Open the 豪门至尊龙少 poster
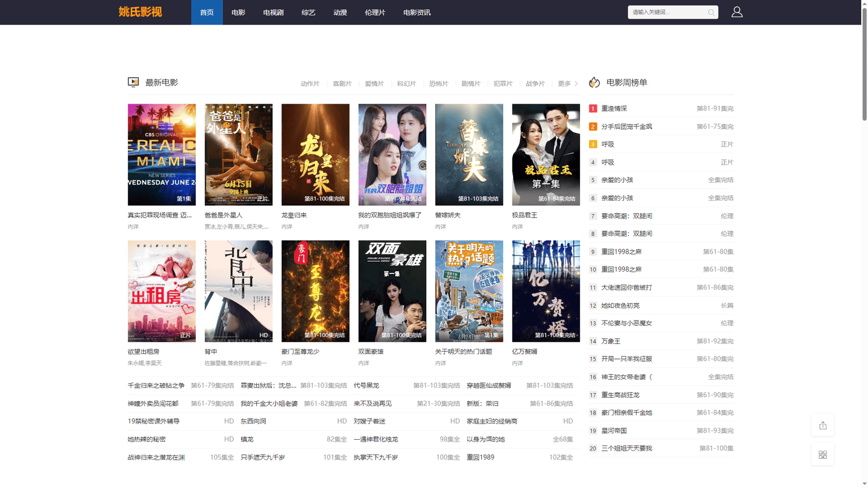The height and width of the screenshot is (488, 868). tap(315, 292)
